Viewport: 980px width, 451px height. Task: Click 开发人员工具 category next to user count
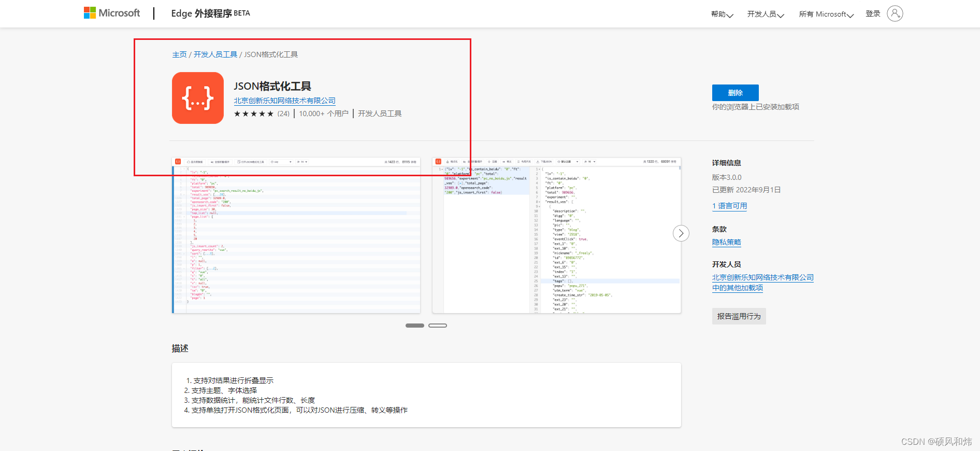coord(380,114)
